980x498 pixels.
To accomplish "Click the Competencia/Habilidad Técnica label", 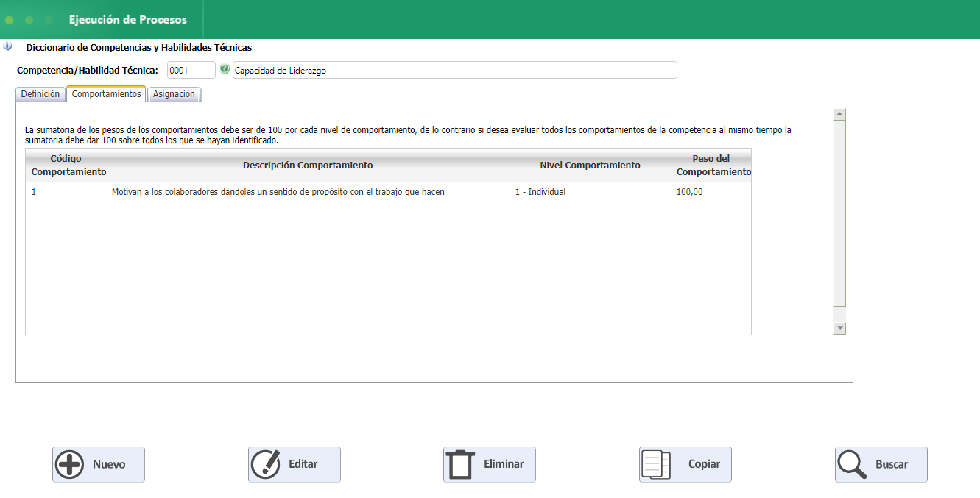I will coord(88,71).
